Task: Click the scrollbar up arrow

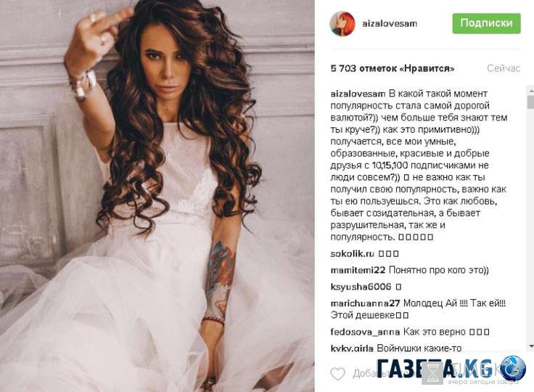Action: point(530,91)
